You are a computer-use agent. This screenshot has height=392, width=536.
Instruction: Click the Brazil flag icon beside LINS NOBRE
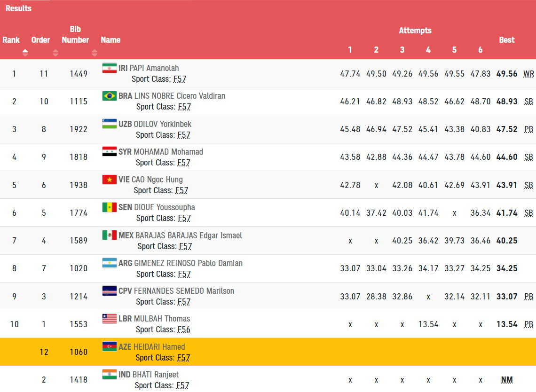click(x=110, y=96)
